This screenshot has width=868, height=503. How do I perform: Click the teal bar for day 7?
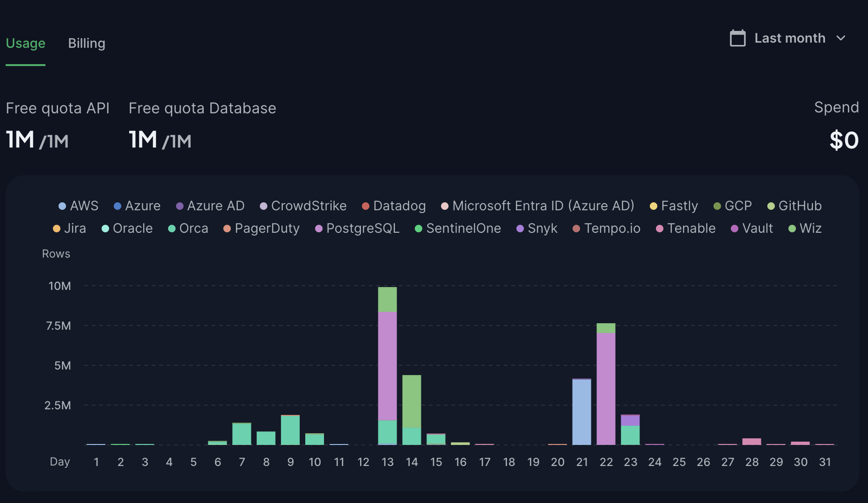tap(242, 434)
